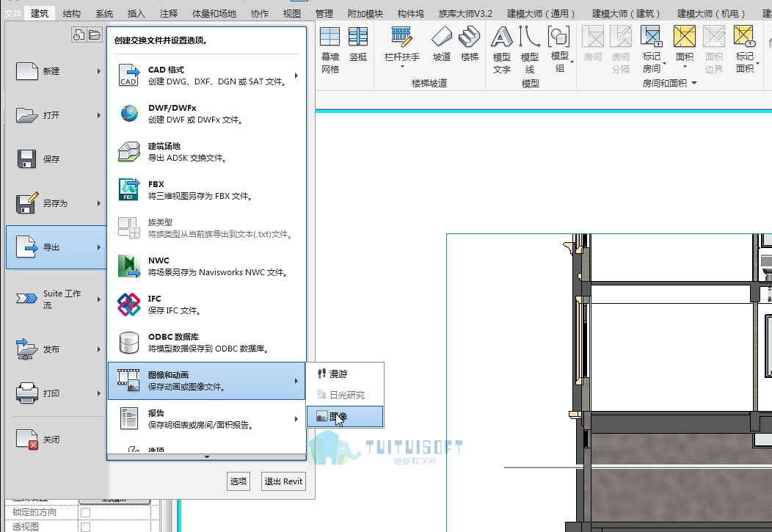This screenshot has height=532, width=772.
Task: Click the 模型文字 model text icon
Action: click(502, 37)
